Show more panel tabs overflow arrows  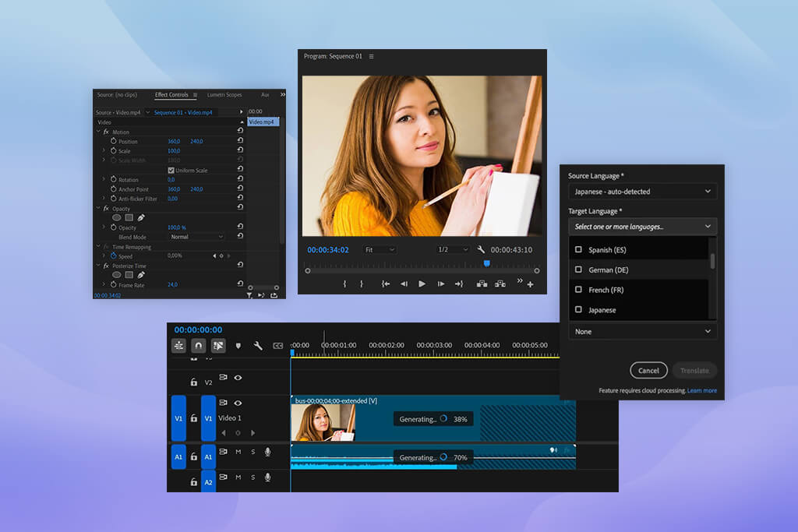click(x=282, y=94)
